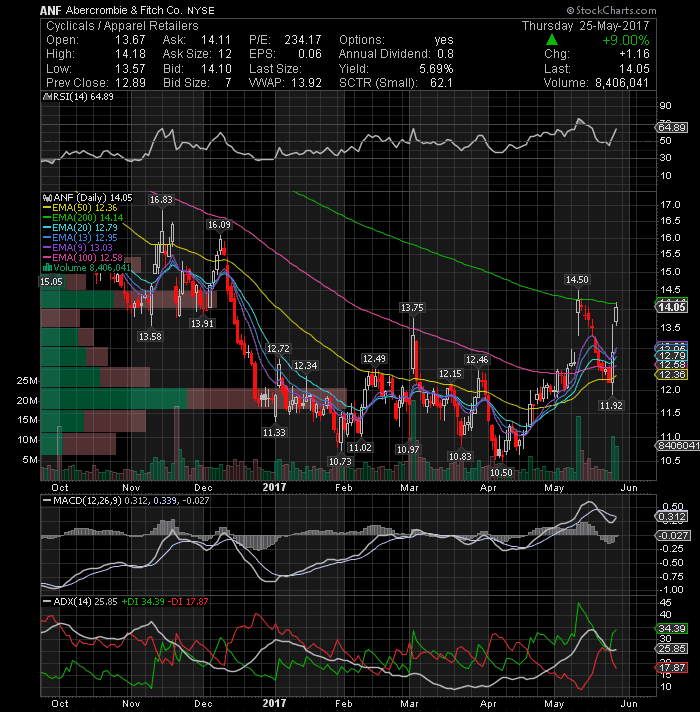Screen dimensions: 700x712
Task: Click the VWAP value 13.92
Action: point(306,83)
